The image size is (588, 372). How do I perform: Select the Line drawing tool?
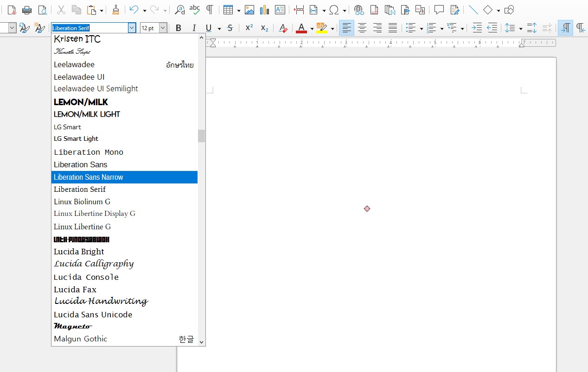473,10
